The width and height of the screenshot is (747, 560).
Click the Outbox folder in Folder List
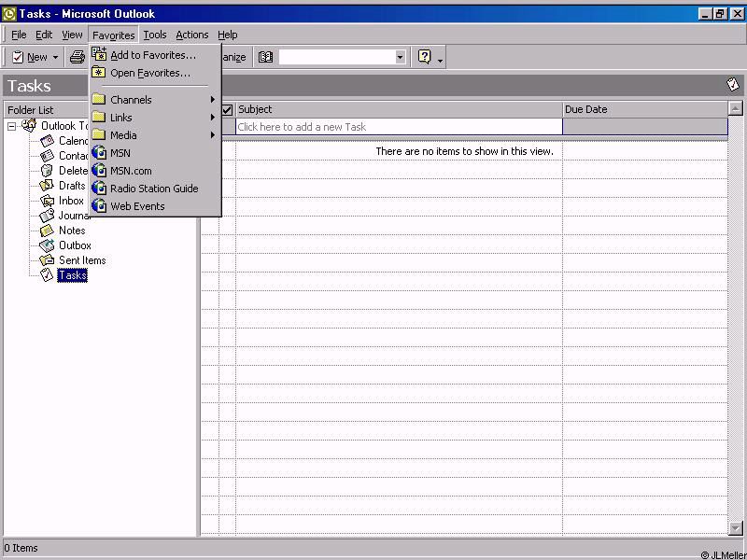click(75, 245)
